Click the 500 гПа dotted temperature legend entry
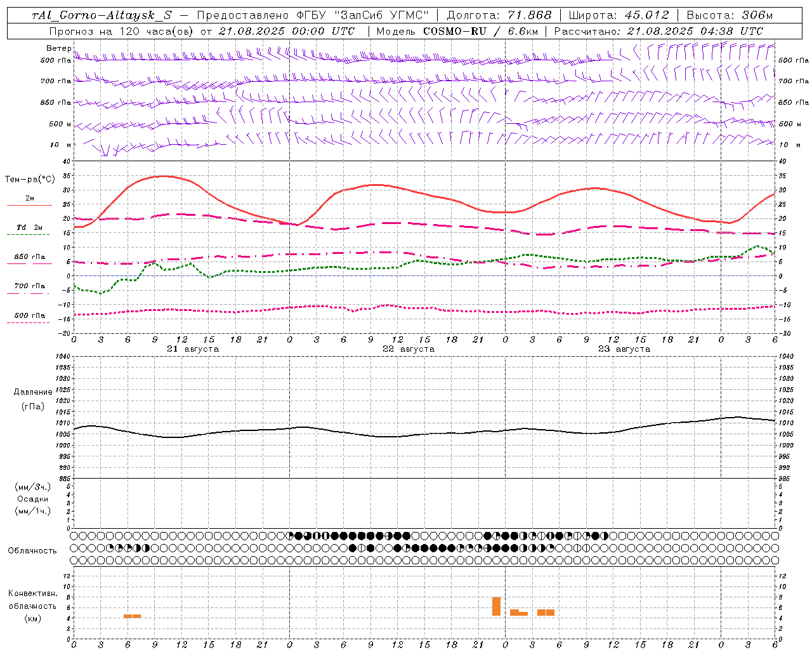812x650 pixels. click(30, 315)
